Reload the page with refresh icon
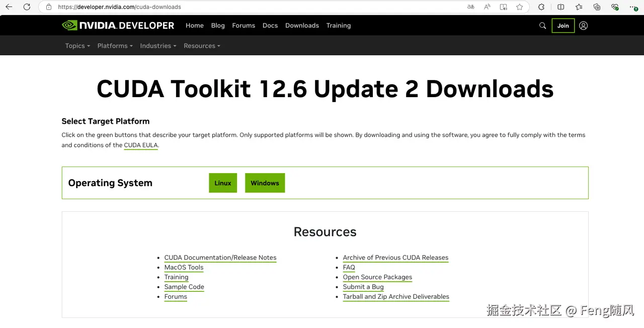 [x=27, y=7]
